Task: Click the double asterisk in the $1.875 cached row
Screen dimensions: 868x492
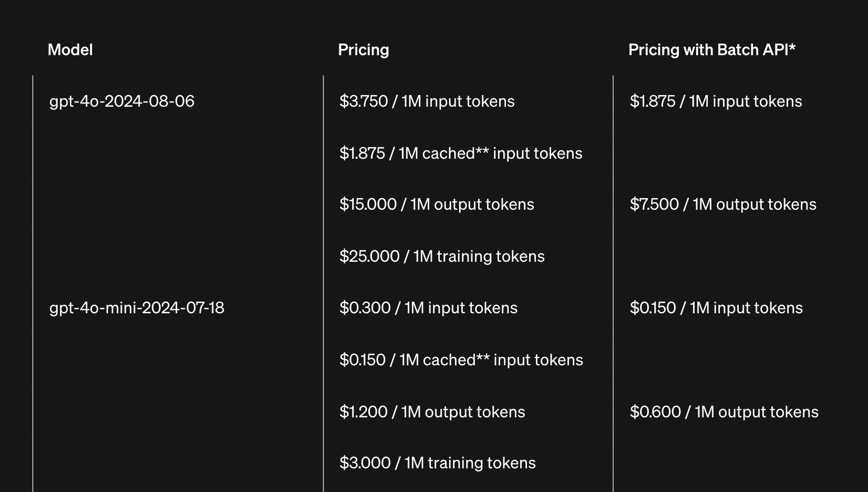Action: [482, 151]
